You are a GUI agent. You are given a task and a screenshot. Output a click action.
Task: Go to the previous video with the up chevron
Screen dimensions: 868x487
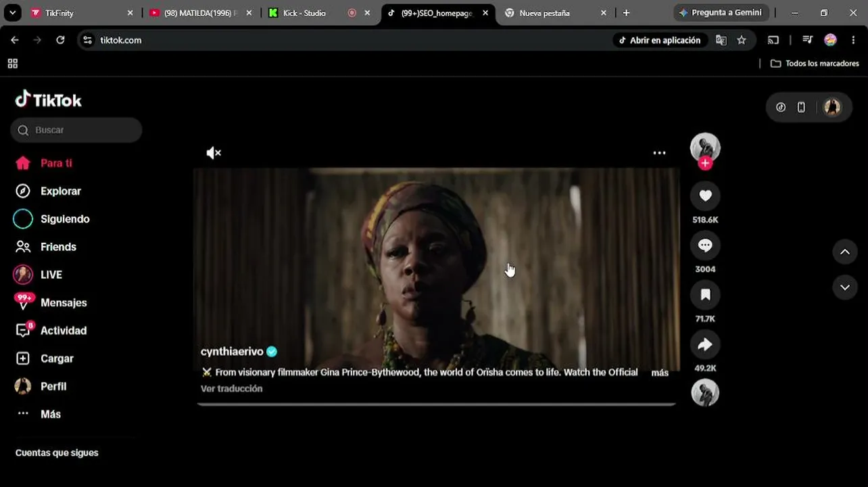click(x=845, y=252)
